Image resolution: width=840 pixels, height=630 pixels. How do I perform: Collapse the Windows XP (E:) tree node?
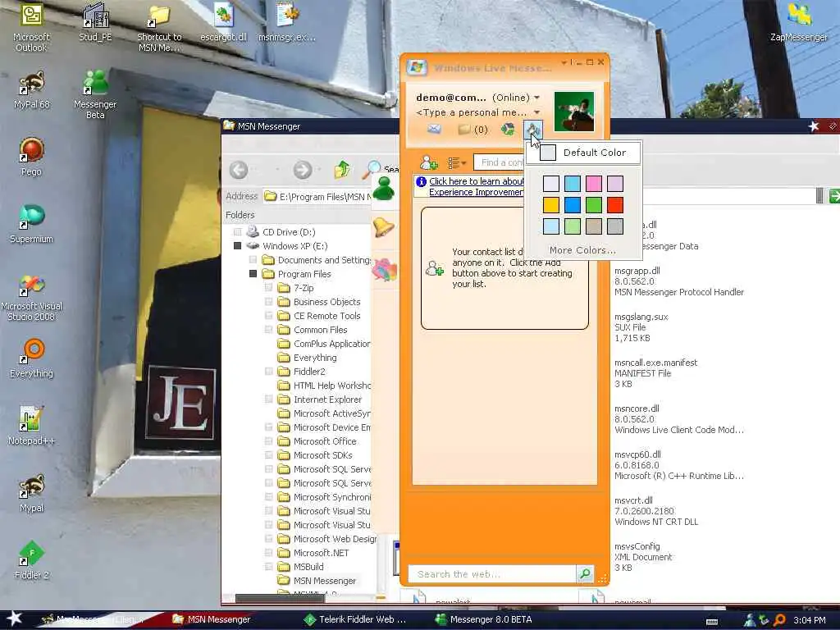point(237,246)
